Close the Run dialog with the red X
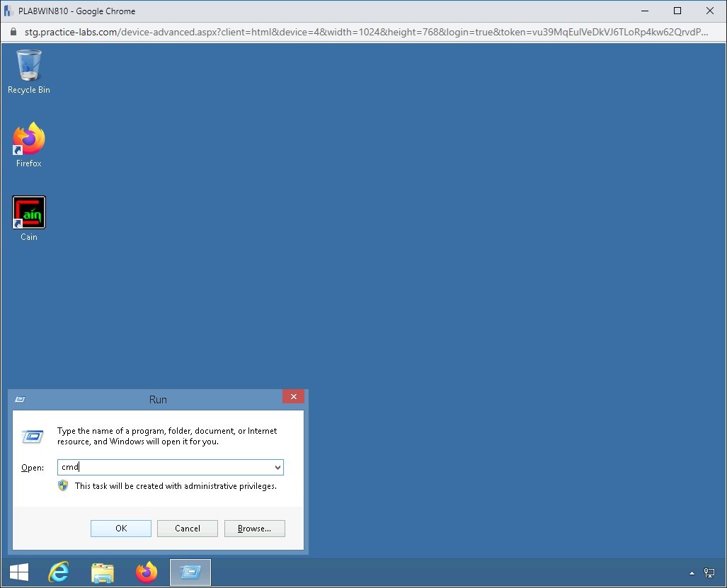Image resolution: width=727 pixels, height=588 pixels. click(x=293, y=396)
